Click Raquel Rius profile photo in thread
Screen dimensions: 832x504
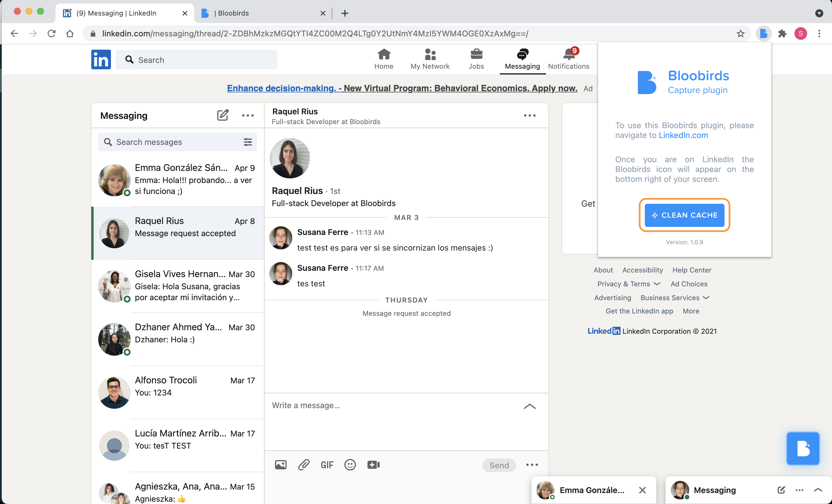tap(290, 158)
